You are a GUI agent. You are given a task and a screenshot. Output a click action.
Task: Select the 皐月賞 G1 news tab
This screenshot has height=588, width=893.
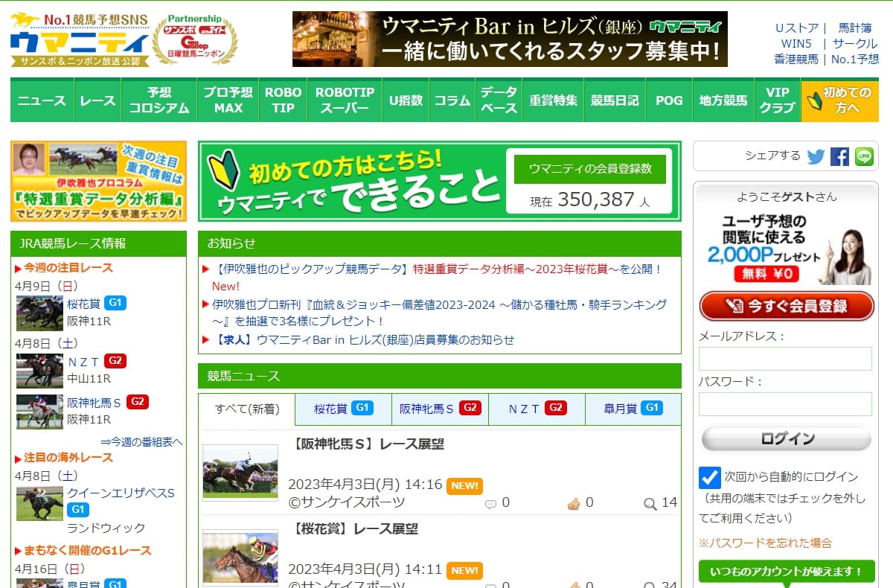(633, 409)
